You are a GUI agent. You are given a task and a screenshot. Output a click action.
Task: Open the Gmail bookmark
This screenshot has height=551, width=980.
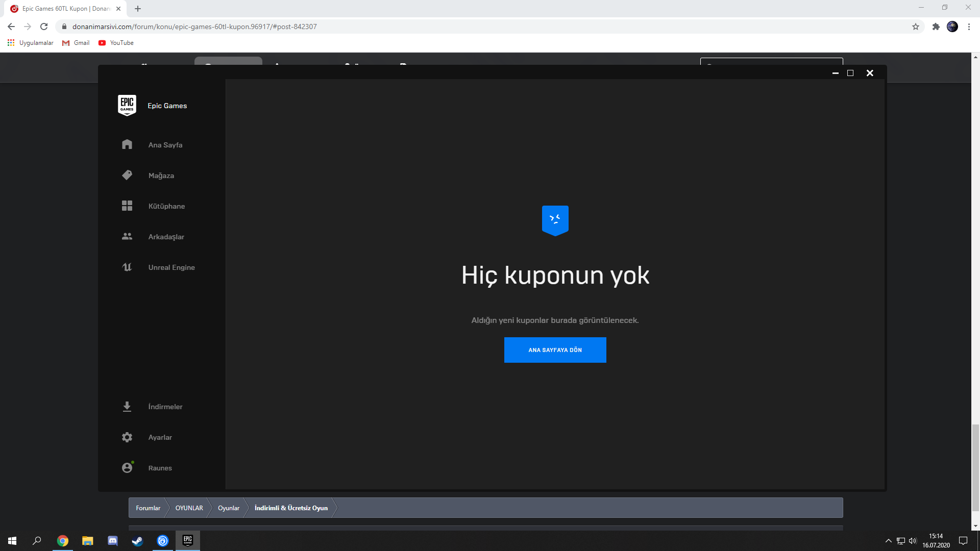[x=76, y=43]
